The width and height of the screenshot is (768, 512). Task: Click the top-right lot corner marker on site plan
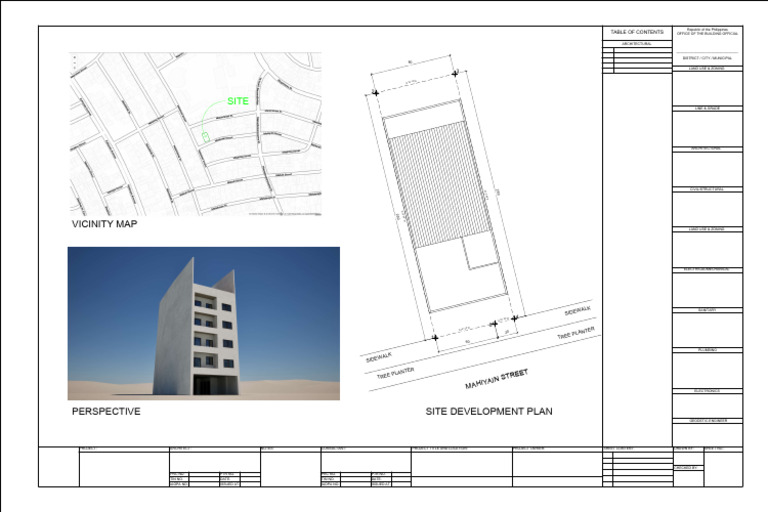click(x=456, y=73)
